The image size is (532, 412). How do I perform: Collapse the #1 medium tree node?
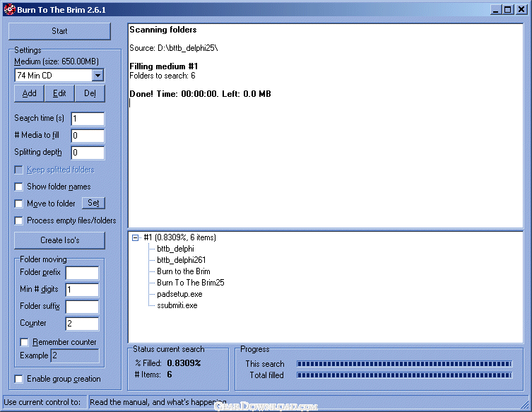(x=135, y=237)
